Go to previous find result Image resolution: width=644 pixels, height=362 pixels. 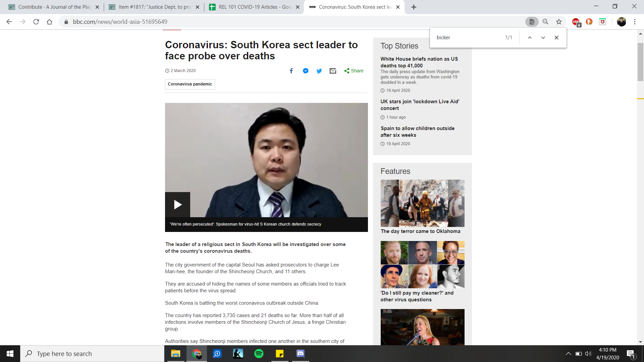530,38
